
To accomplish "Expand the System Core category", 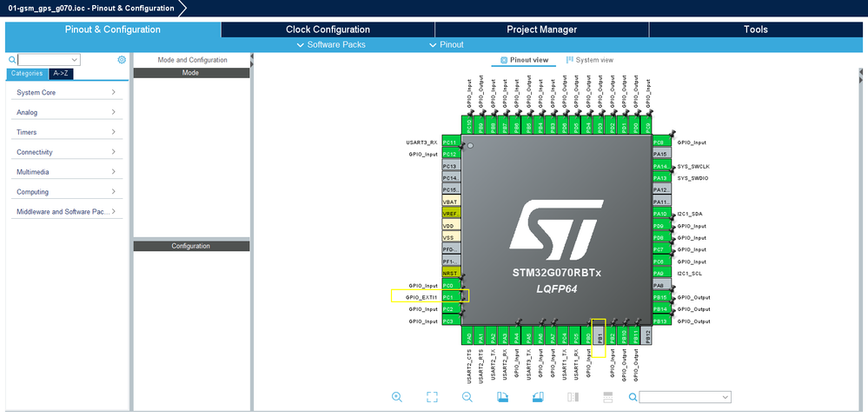I will click(66, 92).
